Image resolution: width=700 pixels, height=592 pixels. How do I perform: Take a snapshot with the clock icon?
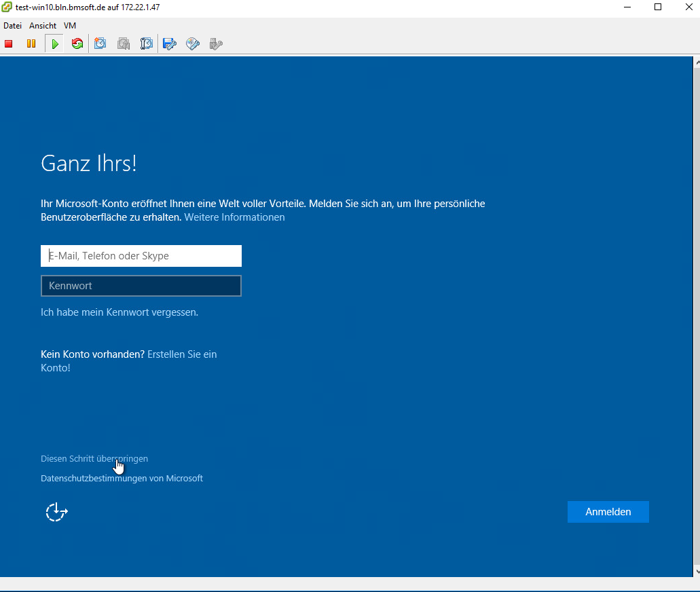pos(100,43)
